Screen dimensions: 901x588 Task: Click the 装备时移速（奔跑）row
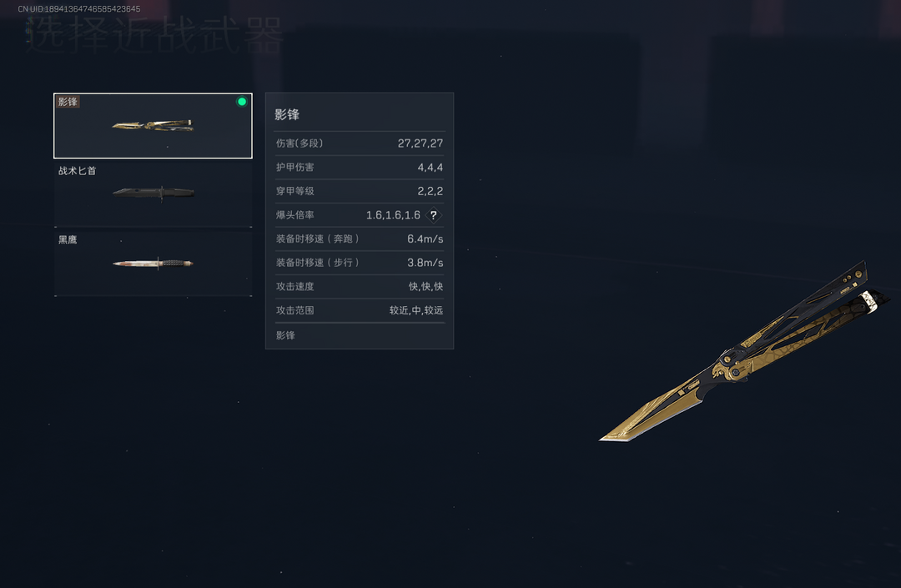360,239
